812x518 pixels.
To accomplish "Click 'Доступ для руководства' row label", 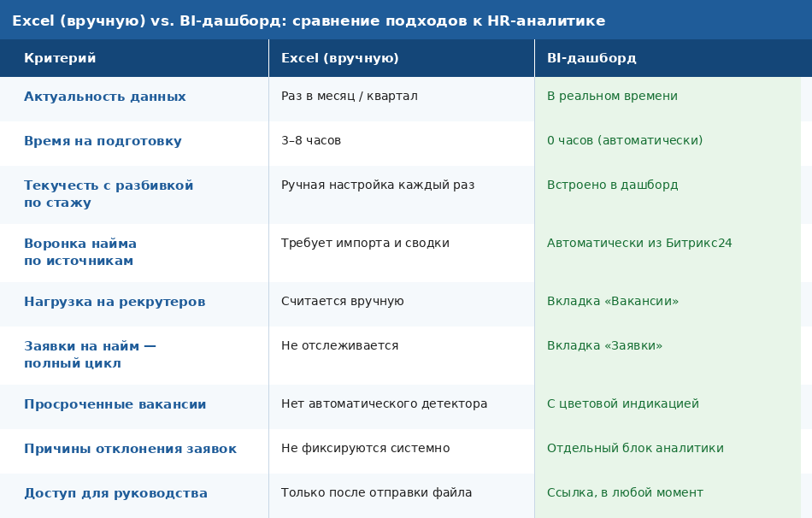I will [115, 494].
